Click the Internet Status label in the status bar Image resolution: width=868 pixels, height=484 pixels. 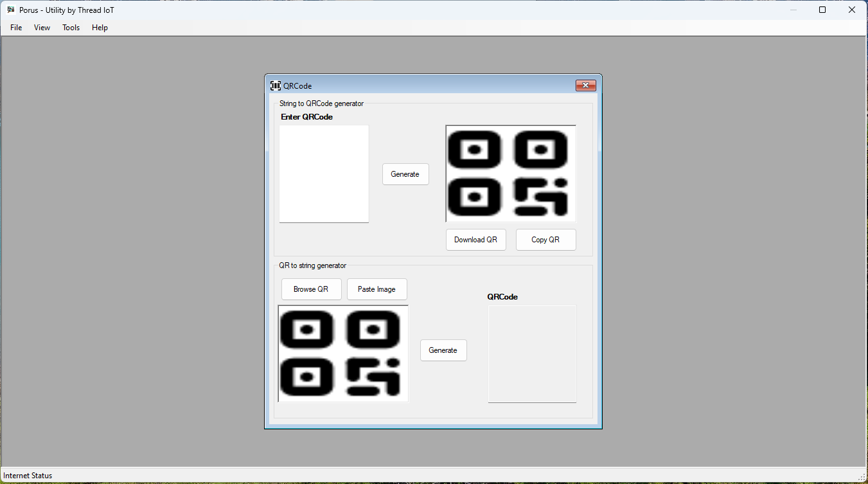28,475
